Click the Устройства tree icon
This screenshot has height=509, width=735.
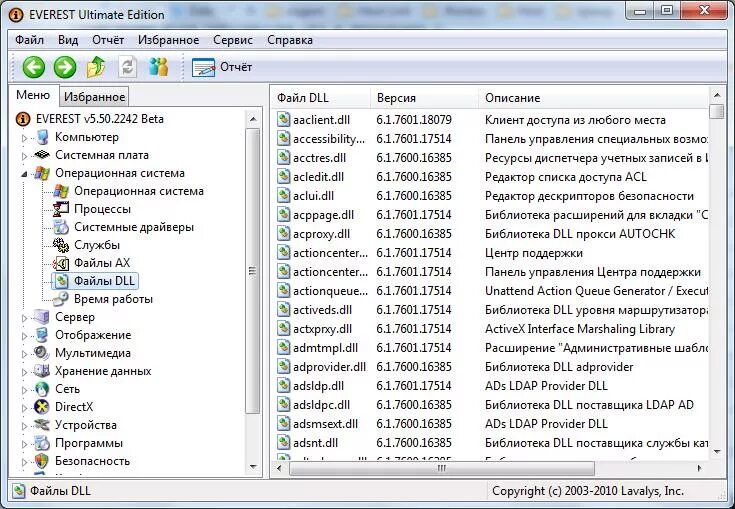[x=42, y=425]
